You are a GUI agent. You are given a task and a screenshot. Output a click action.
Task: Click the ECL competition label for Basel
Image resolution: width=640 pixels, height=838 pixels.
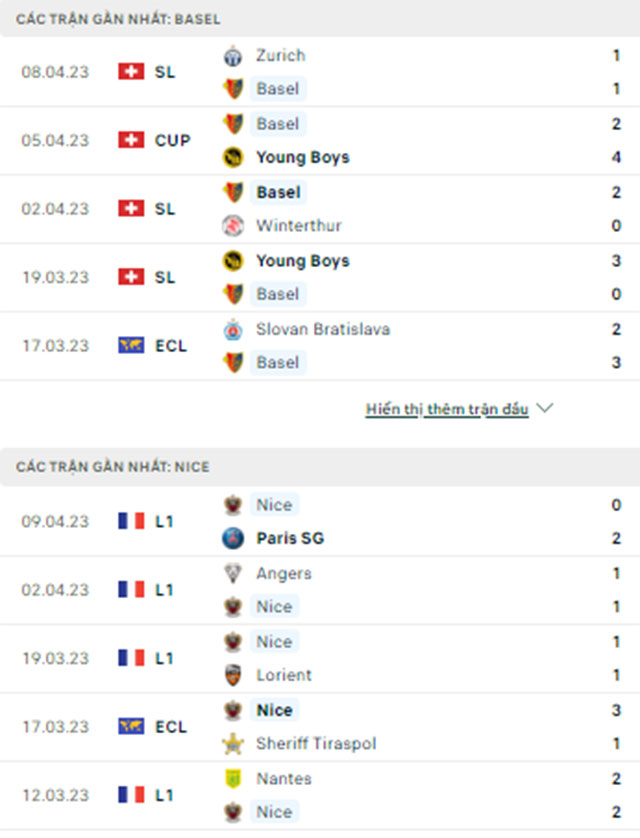pyautogui.click(x=171, y=346)
